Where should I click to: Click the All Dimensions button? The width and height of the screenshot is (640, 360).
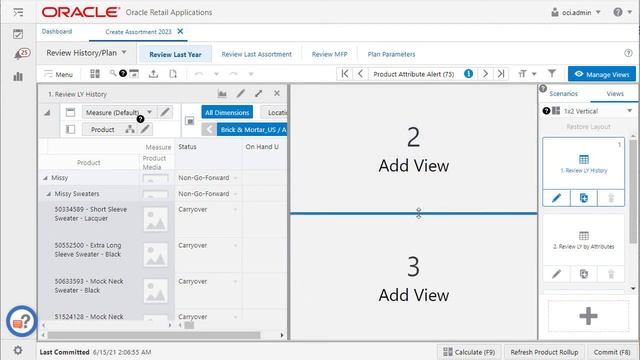(x=227, y=112)
